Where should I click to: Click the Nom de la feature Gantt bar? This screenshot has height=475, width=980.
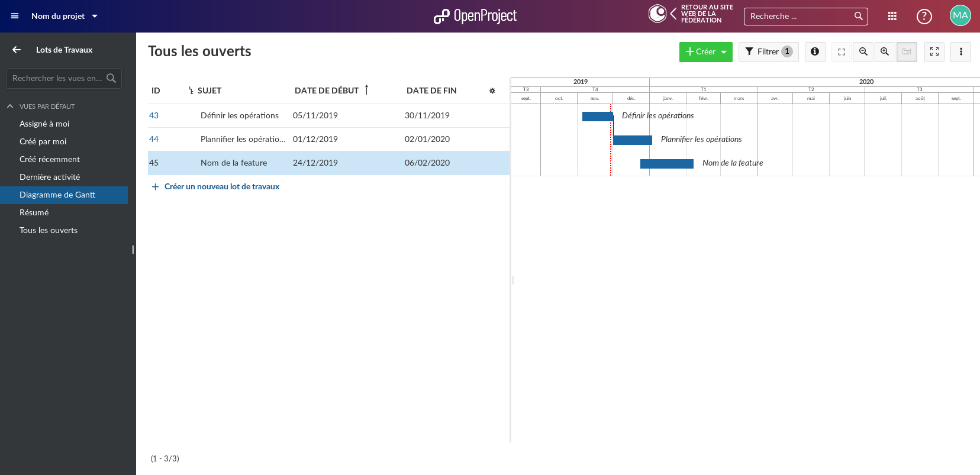pos(666,164)
